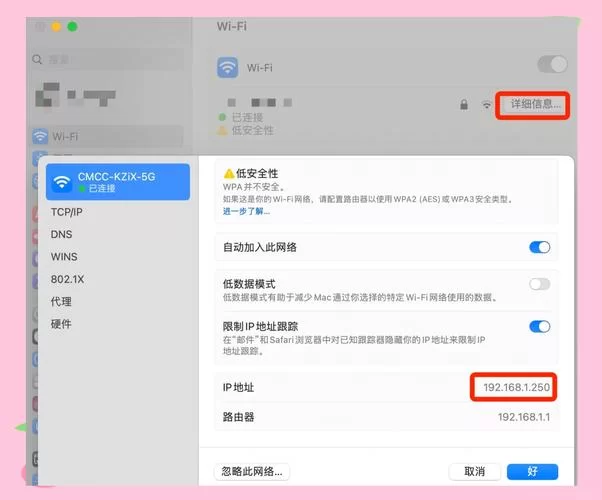The image size is (602, 500).
Task: Click the 进一步了解 link
Action: [246, 211]
